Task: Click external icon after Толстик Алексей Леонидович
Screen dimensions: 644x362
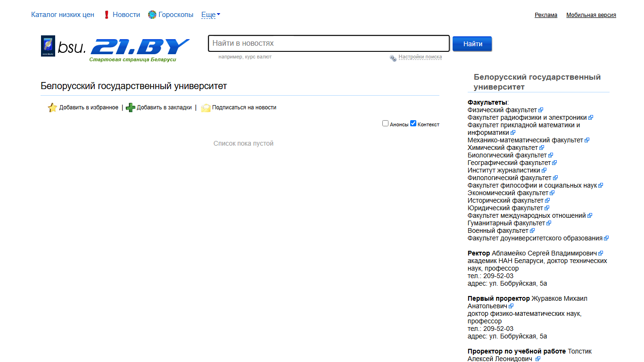Action: pos(538,359)
